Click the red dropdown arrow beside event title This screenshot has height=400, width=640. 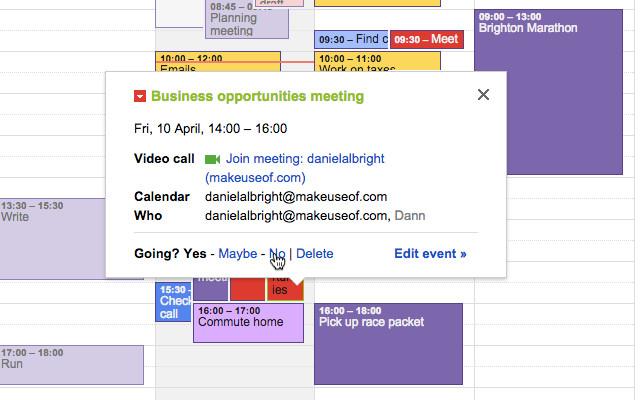pos(140,96)
